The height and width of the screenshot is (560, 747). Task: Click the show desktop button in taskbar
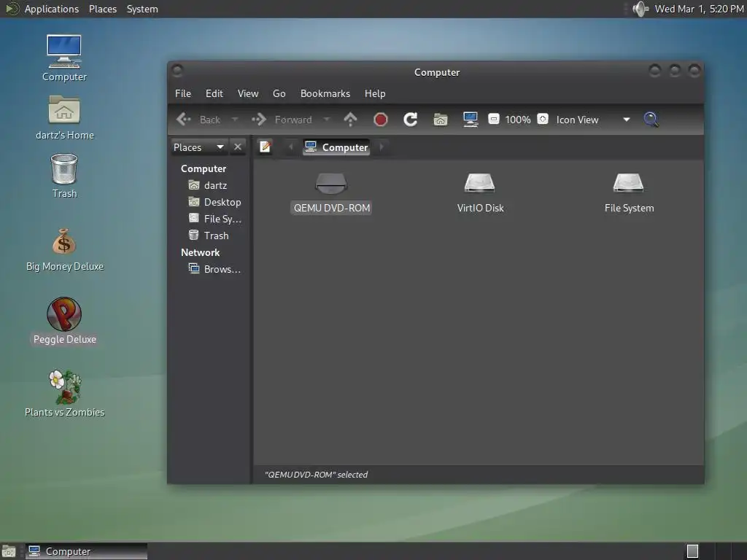tap(9, 551)
